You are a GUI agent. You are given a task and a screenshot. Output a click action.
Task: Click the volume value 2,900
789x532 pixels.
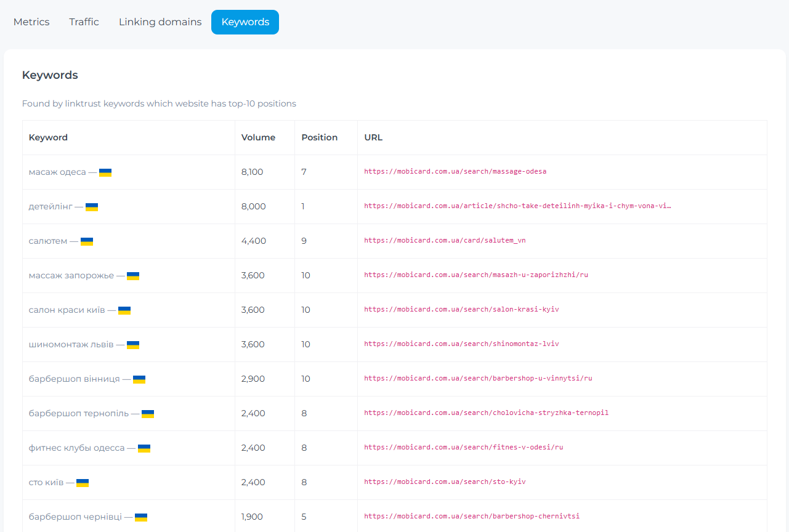pyautogui.click(x=253, y=379)
